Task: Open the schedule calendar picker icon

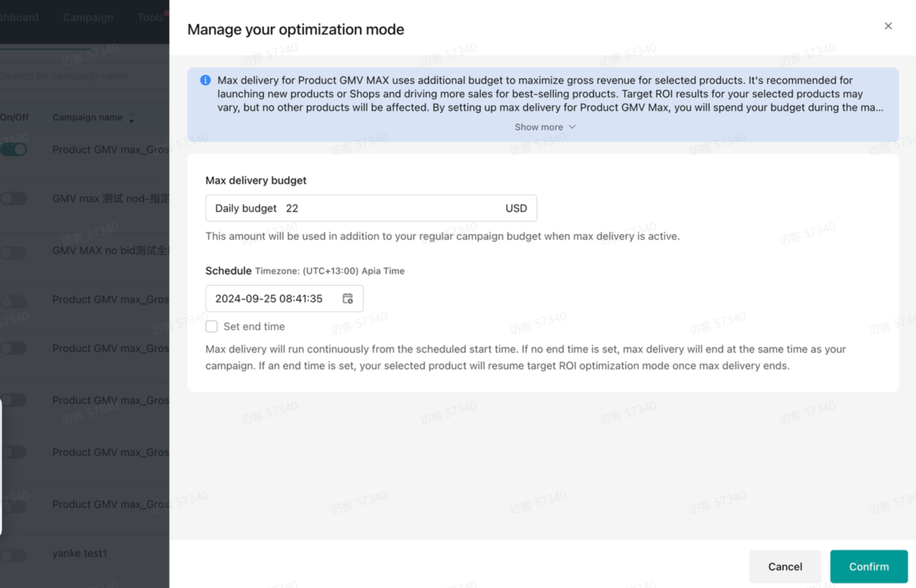Action: (x=348, y=299)
